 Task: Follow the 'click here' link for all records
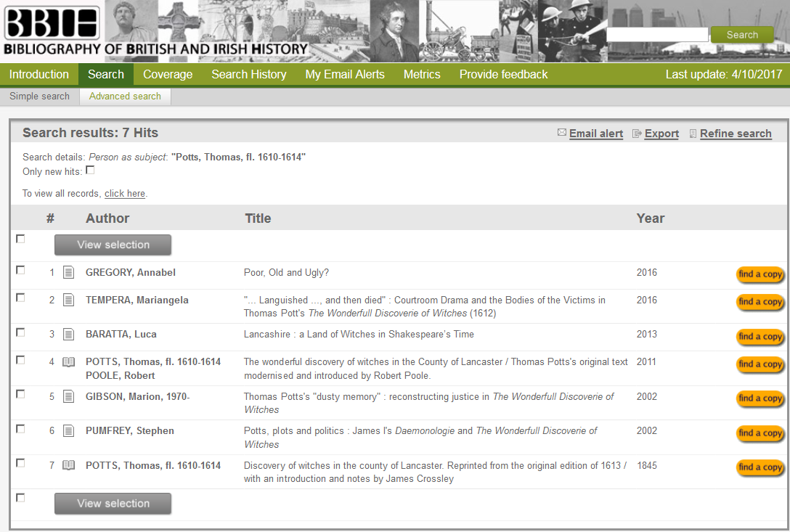tap(125, 194)
